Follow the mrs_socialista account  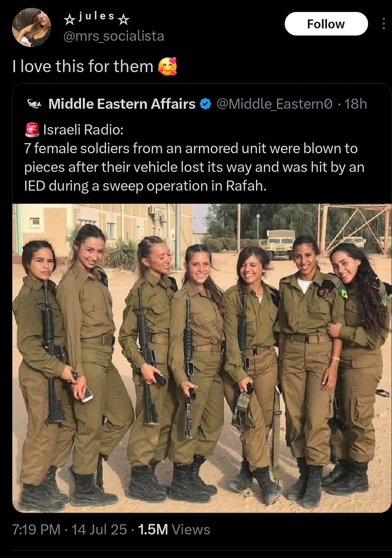[x=326, y=24]
